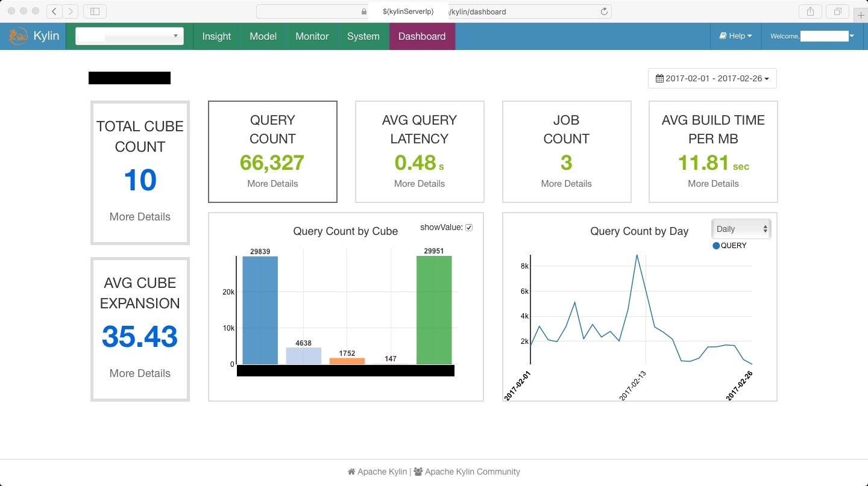Open the Help menu
The image size is (868, 486).
click(x=735, y=36)
